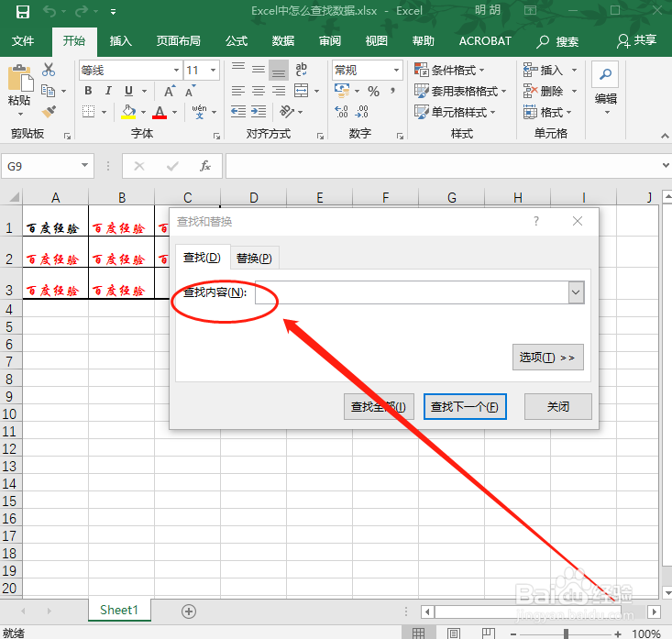The image size is (672, 639).
Task: Toggle bottom align icon
Action: point(279,71)
